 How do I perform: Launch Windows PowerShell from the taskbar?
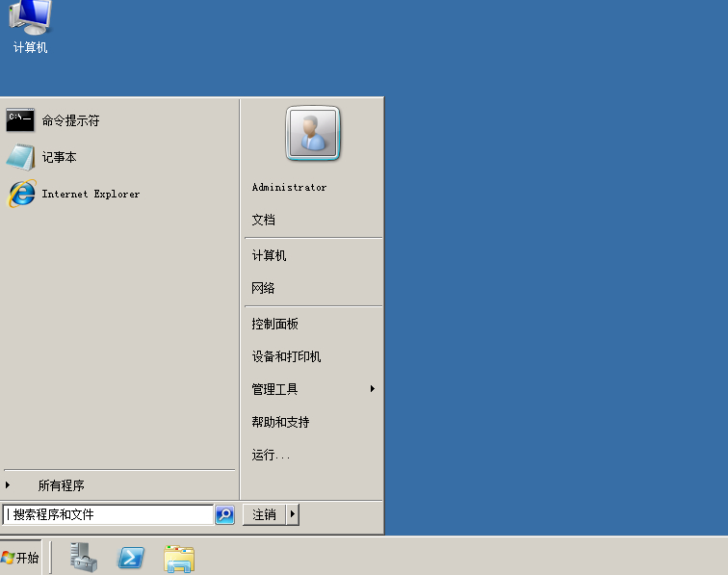(131, 558)
